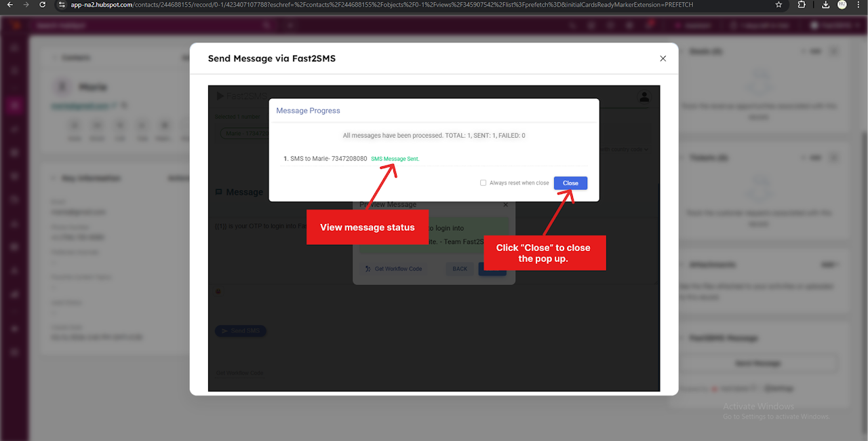Click the workflow icon next to Get Workflow Code
868x441 pixels.
[x=368, y=269]
